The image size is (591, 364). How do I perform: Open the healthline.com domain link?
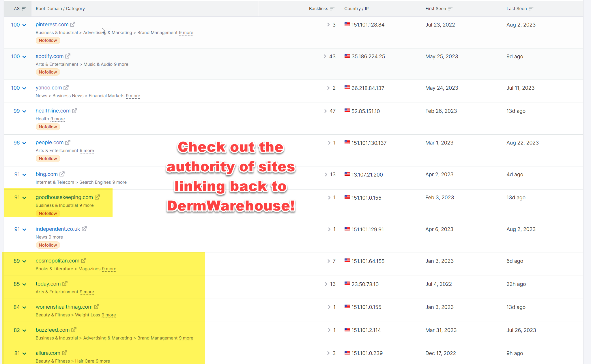tap(53, 111)
